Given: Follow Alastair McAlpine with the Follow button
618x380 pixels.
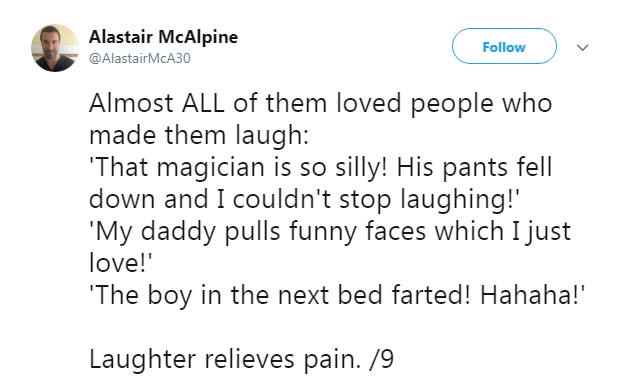Looking at the screenshot, I should click(504, 46).
